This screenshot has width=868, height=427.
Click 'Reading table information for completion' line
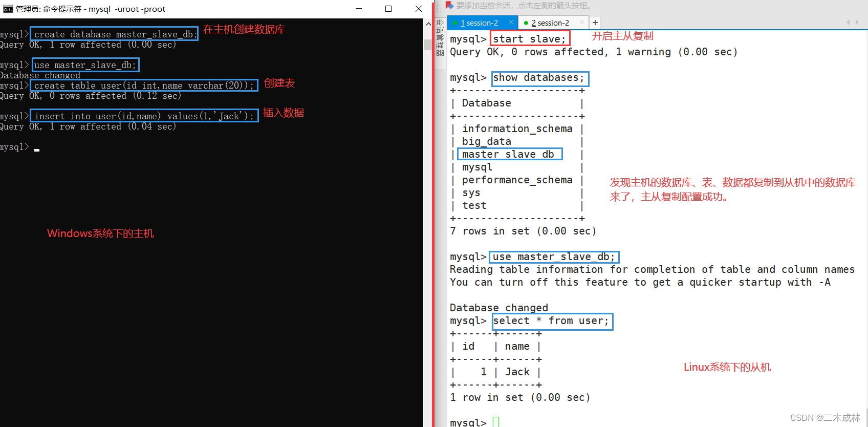click(653, 269)
